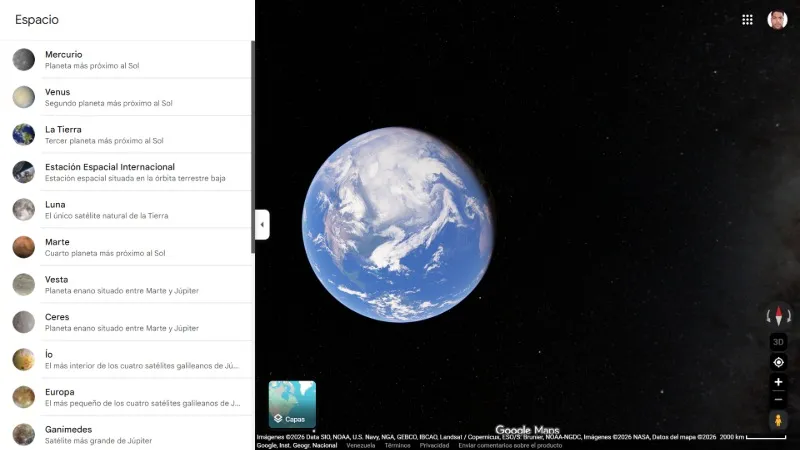Click 'Cuarto planeta más próximo al Sol'

105,253
